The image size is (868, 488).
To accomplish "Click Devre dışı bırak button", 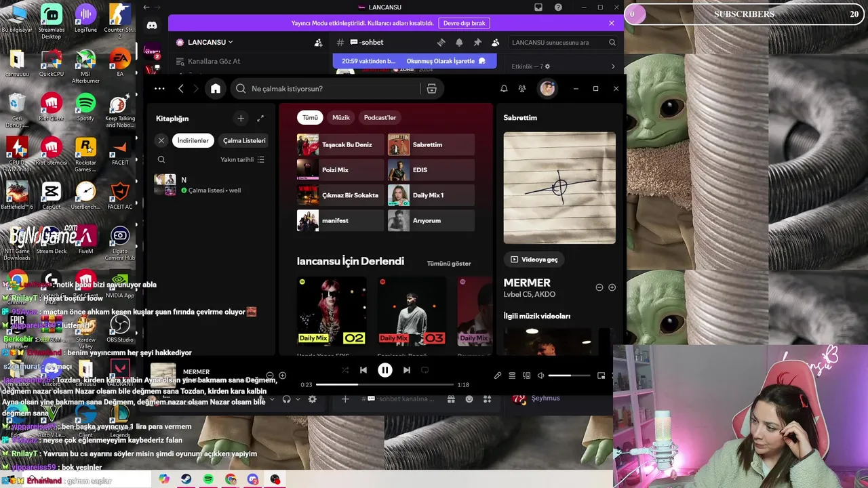I will [x=465, y=23].
